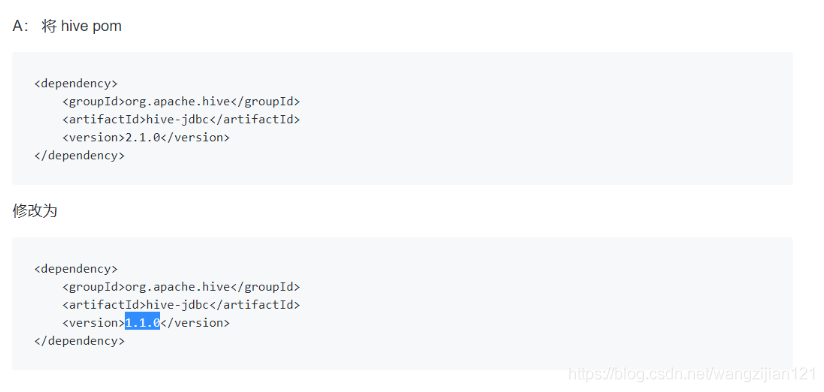The height and width of the screenshot is (392, 824).
Task: Click the text 修改为
Action: pos(35,211)
